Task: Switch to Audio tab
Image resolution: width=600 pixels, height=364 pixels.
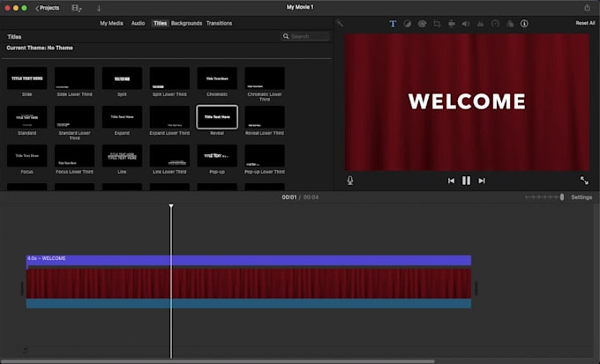Action: pos(139,23)
